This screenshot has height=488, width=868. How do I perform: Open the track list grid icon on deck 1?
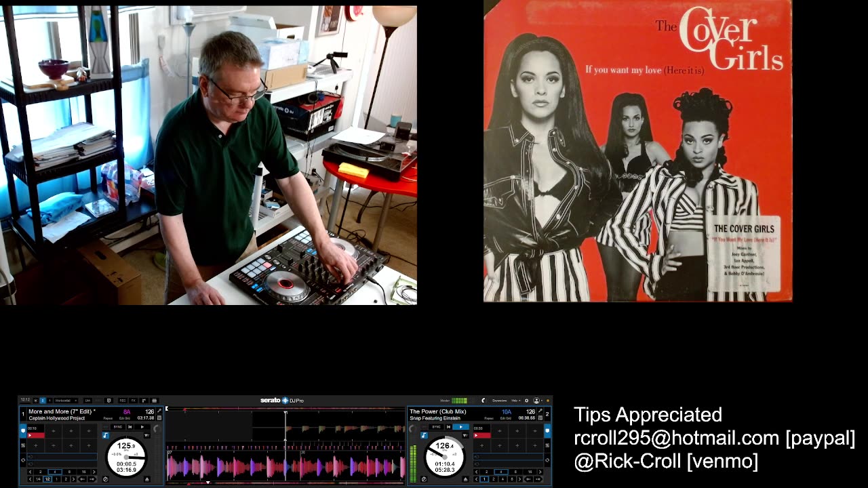[159, 418]
